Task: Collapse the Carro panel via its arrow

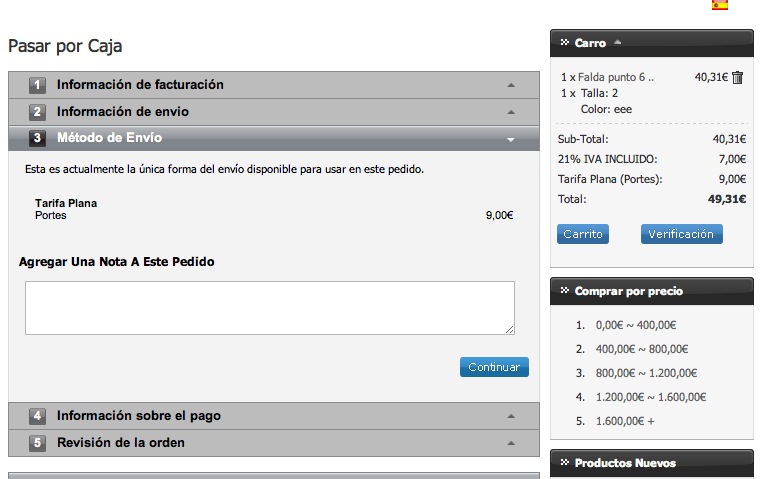Action: pos(617,43)
